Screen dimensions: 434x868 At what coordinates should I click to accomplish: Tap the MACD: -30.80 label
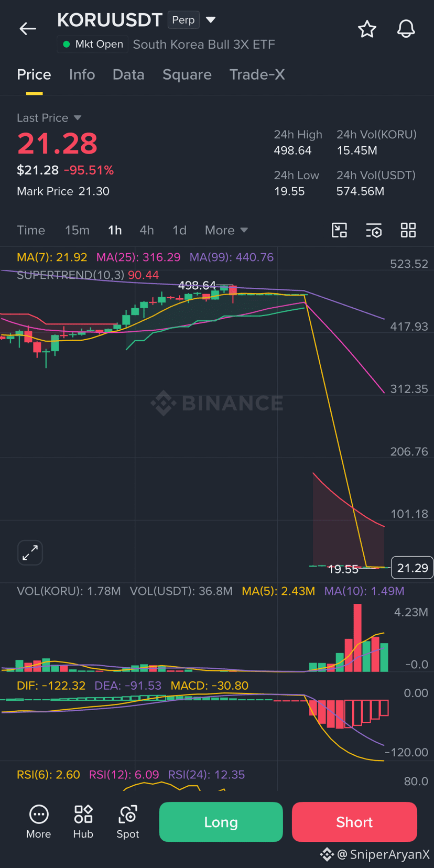pyautogui.click(x=210, y=686)
